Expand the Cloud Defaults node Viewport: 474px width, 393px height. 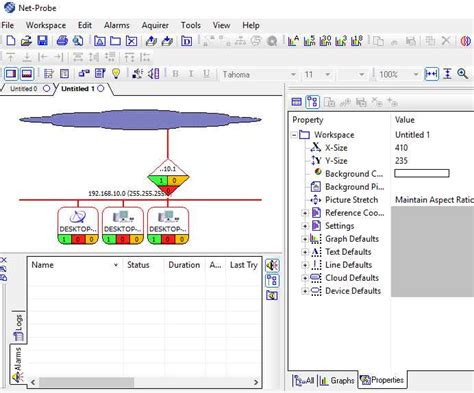pos(305,278)
